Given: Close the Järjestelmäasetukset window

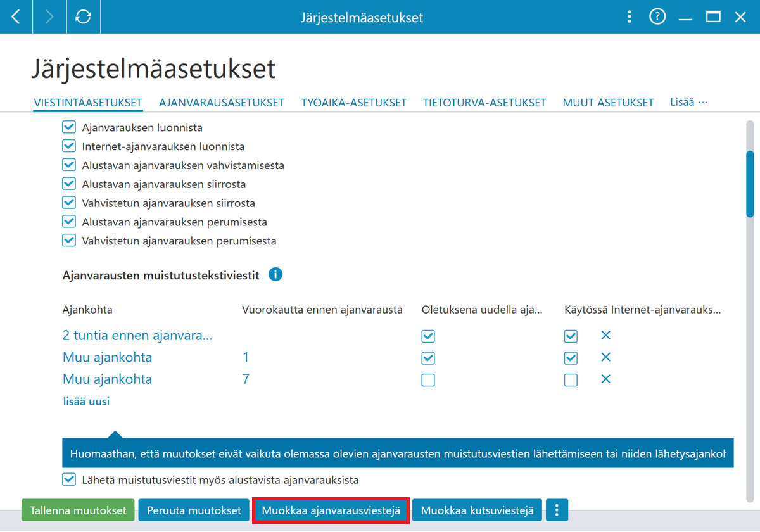Looking at the screenshot, I should pyautogui.click(x=740, y=17).
